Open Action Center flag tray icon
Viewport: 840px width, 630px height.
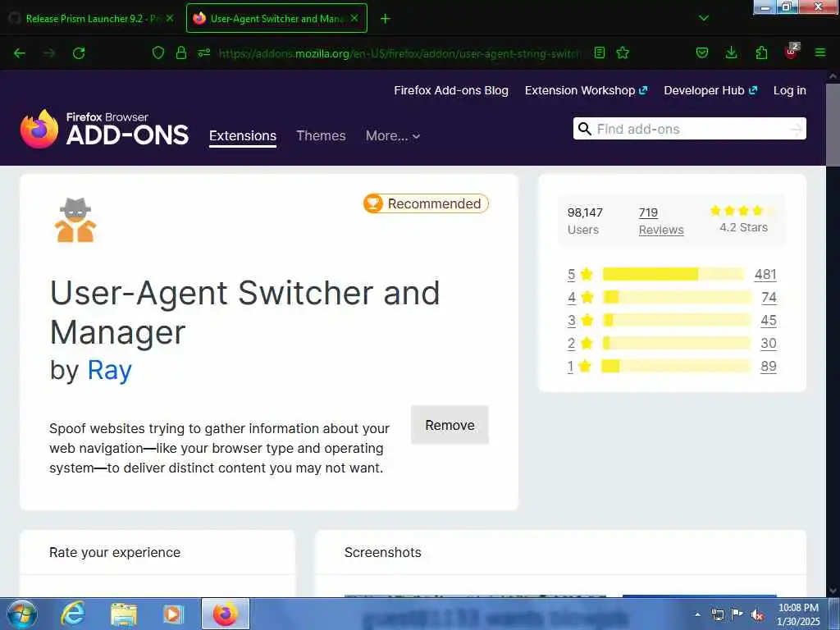pyautogui.click(x=737, y=614)
